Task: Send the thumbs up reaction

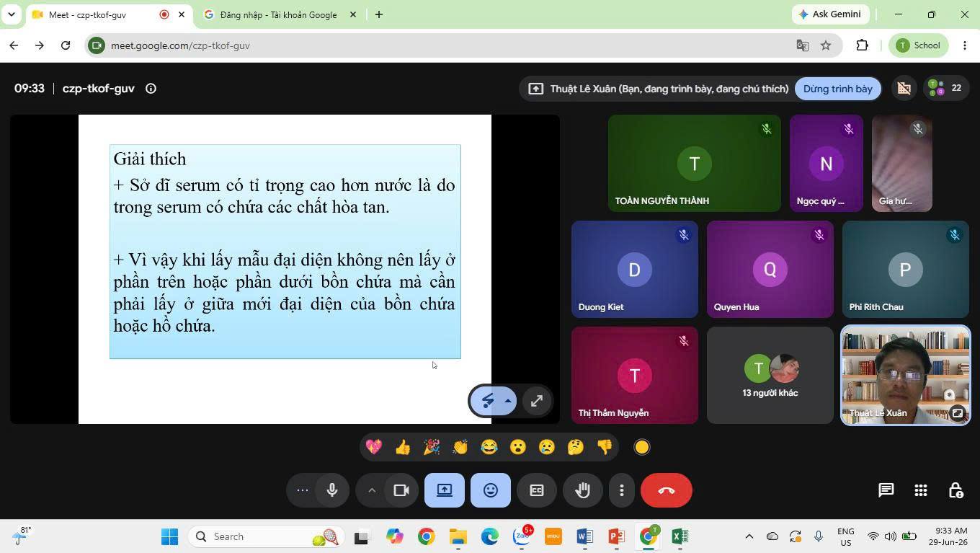Action: point(403,447)
